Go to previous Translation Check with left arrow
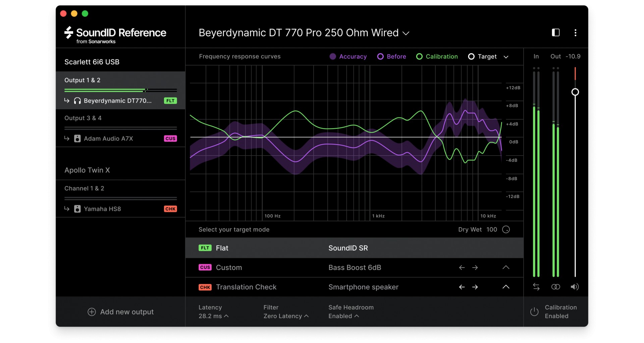The width and height of the screenshot is (644, 343). pos(462,287)
